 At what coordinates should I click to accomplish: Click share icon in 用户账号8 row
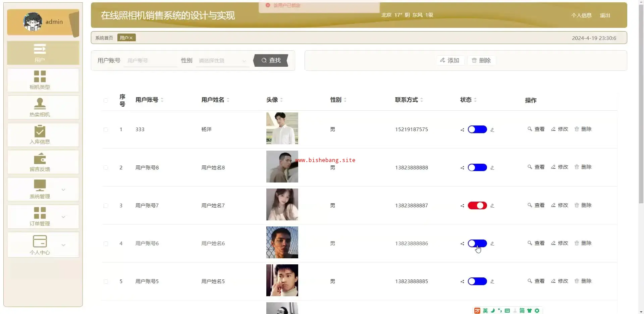click(462, 168)
